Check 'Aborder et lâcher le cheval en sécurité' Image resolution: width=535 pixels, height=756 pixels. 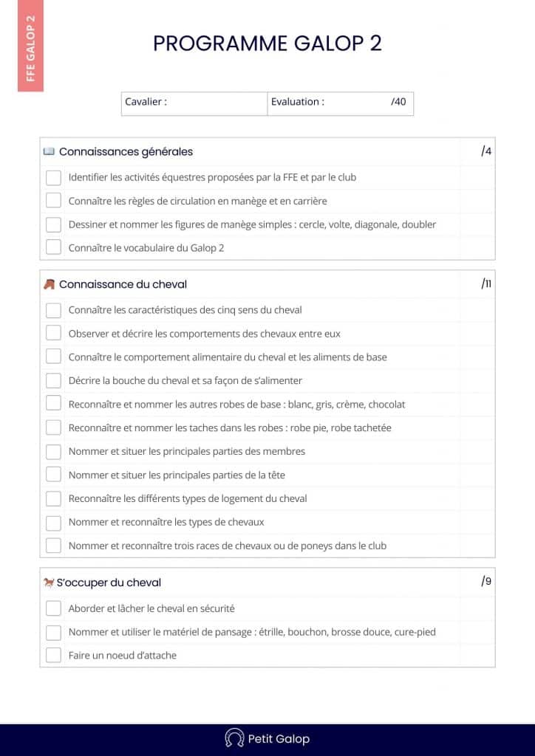[x=53, y=608]
